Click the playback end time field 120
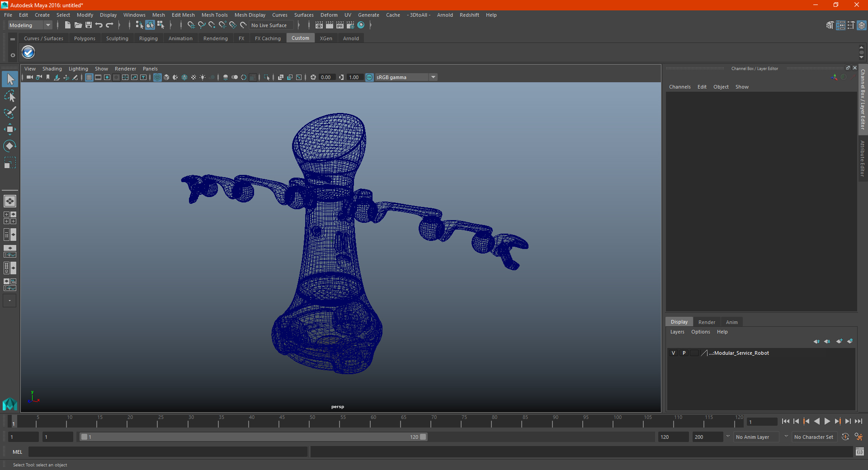 [x=673, y=437]
